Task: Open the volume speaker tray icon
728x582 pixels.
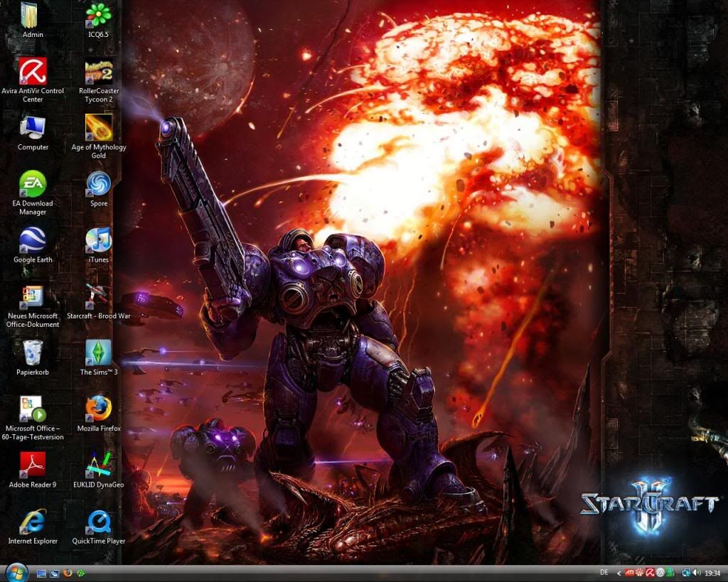Action: click(x=697, y=573)
